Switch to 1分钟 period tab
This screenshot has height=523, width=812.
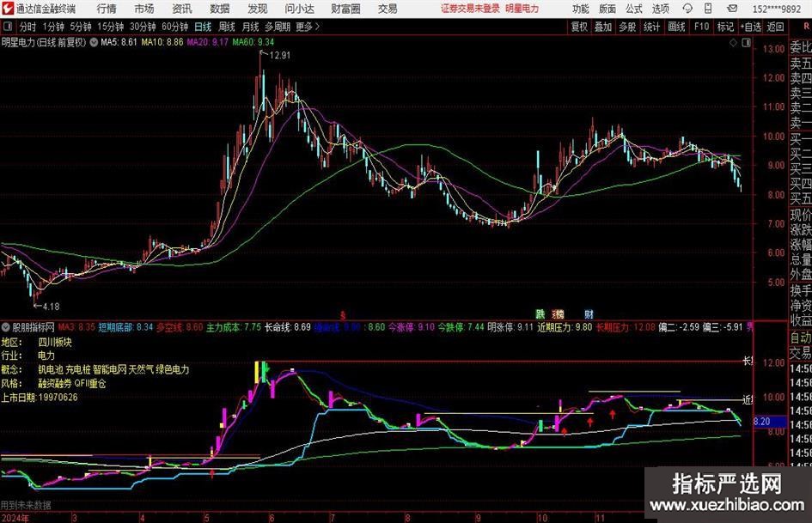pos(53,27)
